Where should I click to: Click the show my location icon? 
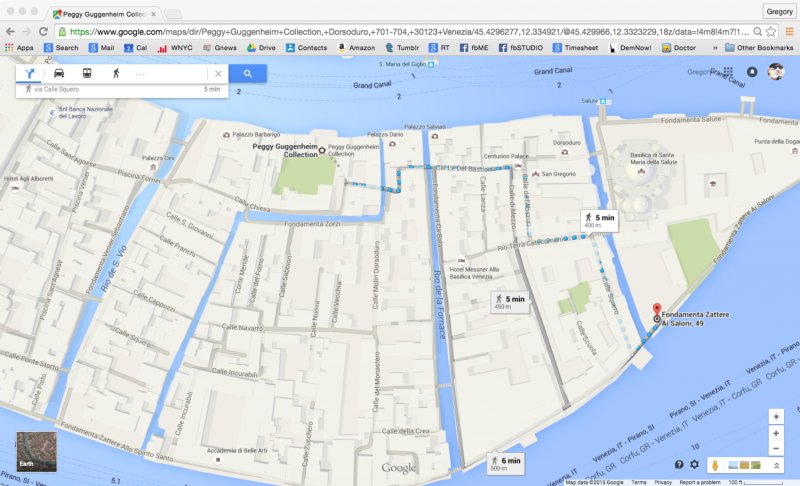776,416
